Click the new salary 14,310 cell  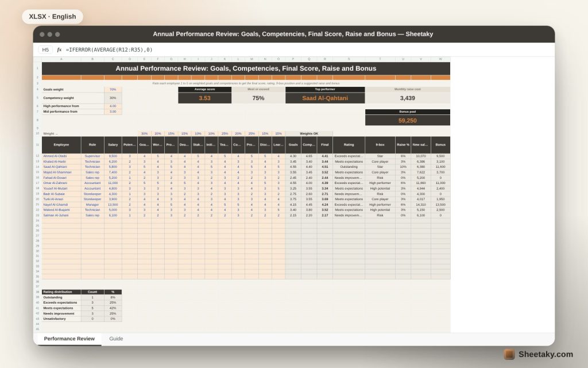[421, 205]
